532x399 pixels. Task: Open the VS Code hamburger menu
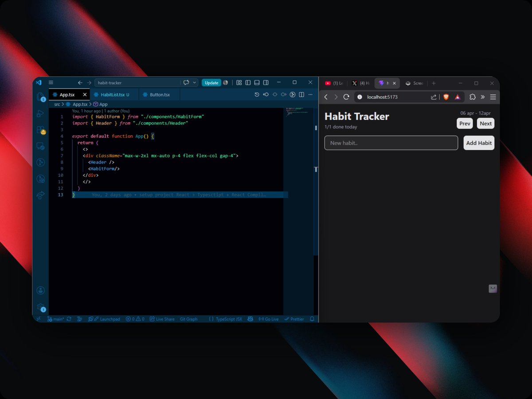tap(51, 82)
